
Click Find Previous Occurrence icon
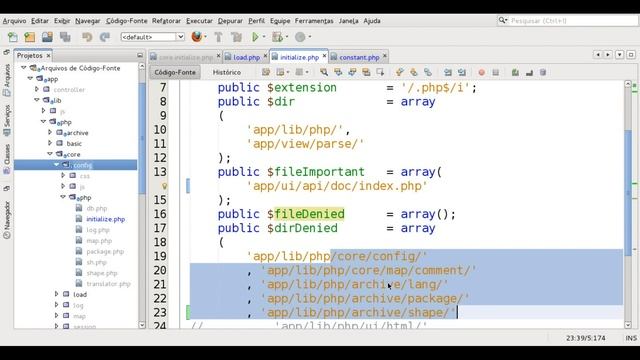(338, 72)
